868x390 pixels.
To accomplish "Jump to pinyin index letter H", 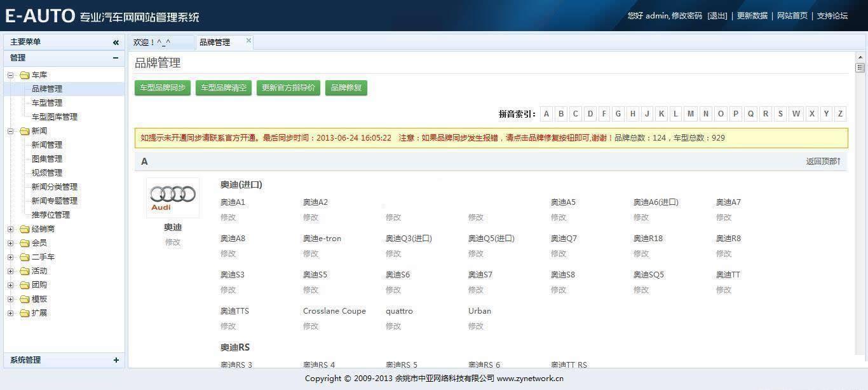I will click(x=632, y=114).
